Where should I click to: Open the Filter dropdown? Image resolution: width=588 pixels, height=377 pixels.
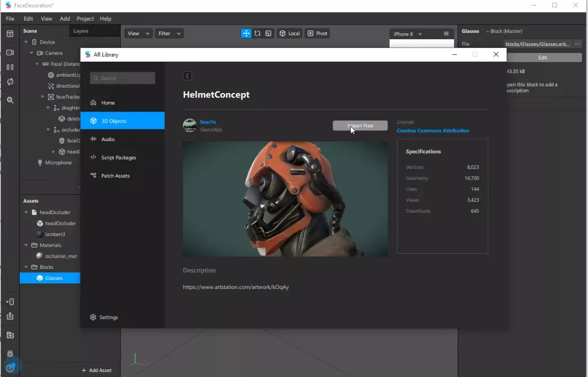[169, 33]
